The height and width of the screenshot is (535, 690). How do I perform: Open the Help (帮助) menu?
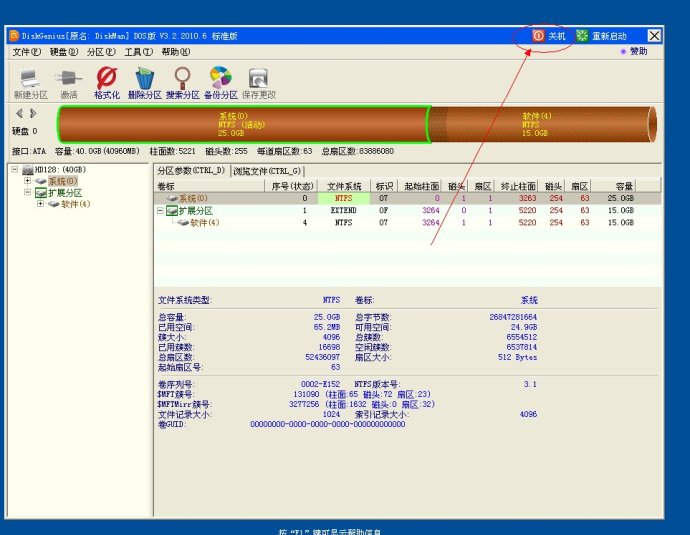[x=176, y=52]
